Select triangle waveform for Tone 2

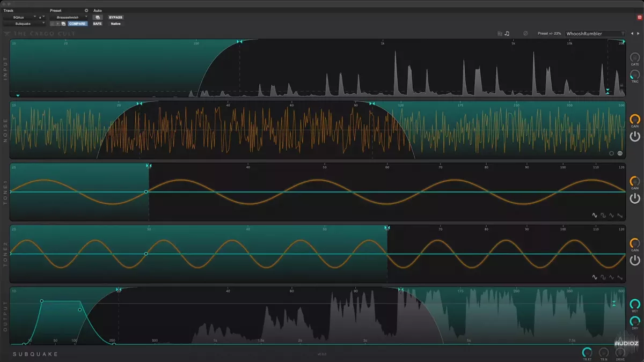coord(612,277)
